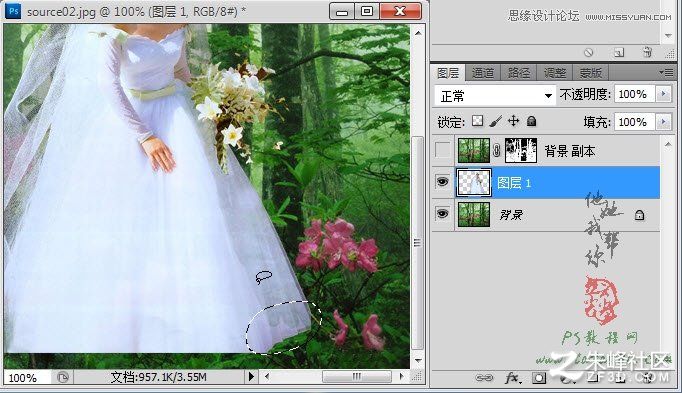Screen dimensions: 682x393
Task: Add a layer mask with the mask icon
Action: [x=539, y=378]
